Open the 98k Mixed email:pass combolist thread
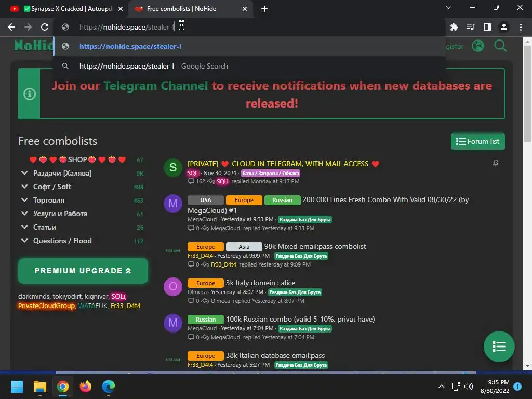532x399 pixels. click(315, 246)
